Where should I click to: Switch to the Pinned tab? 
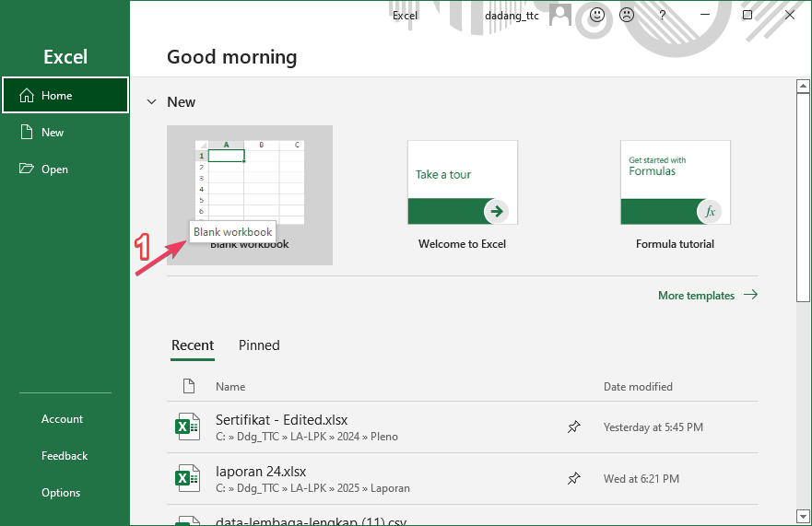click(259, 345)
